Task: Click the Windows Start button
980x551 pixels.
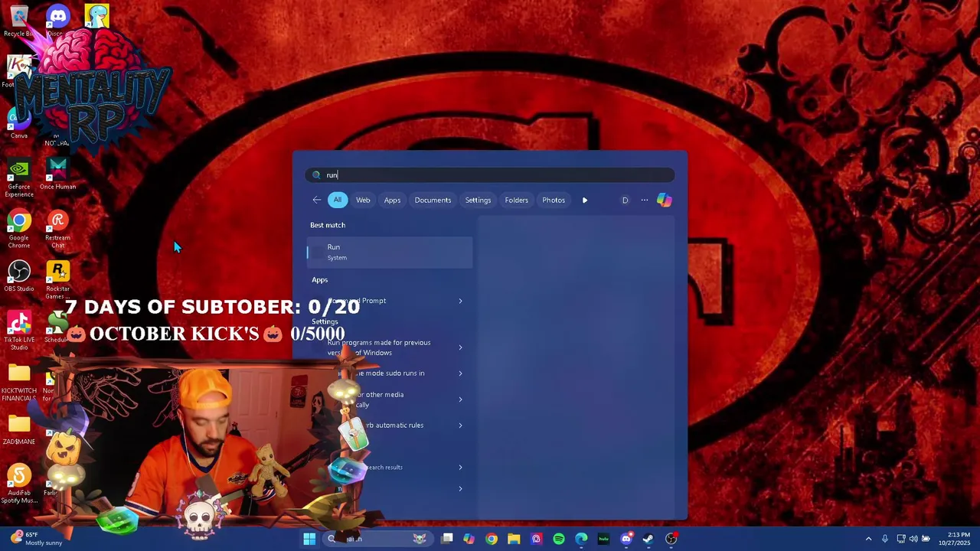Action: tap(309, 539)
